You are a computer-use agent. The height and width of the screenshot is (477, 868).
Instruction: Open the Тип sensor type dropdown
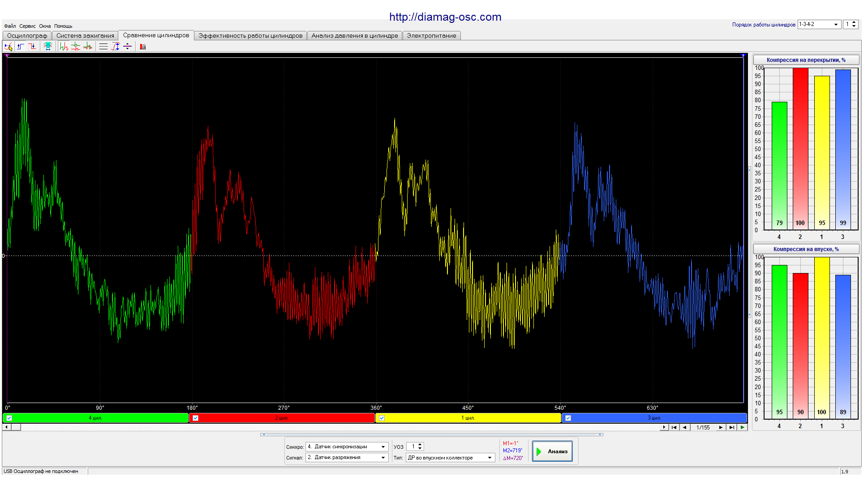[490, 458]
